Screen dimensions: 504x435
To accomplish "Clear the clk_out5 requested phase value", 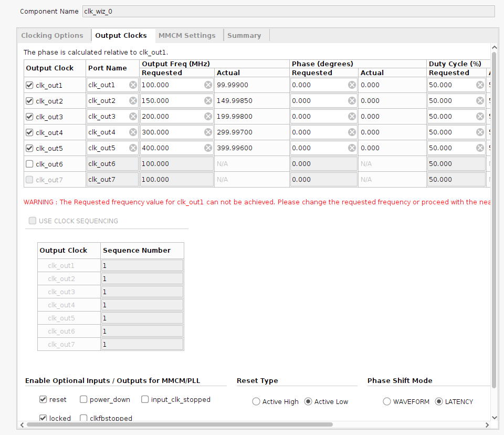I will (351, 148).
